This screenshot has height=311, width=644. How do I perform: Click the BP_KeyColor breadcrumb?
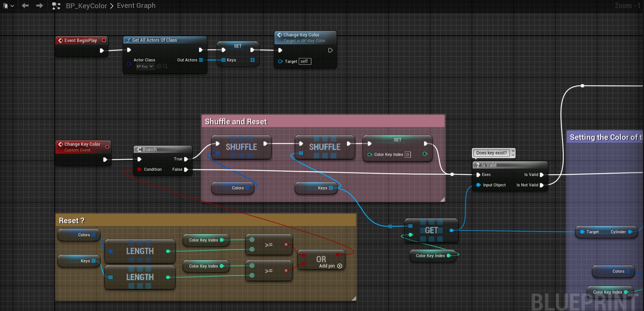[86, 6]
